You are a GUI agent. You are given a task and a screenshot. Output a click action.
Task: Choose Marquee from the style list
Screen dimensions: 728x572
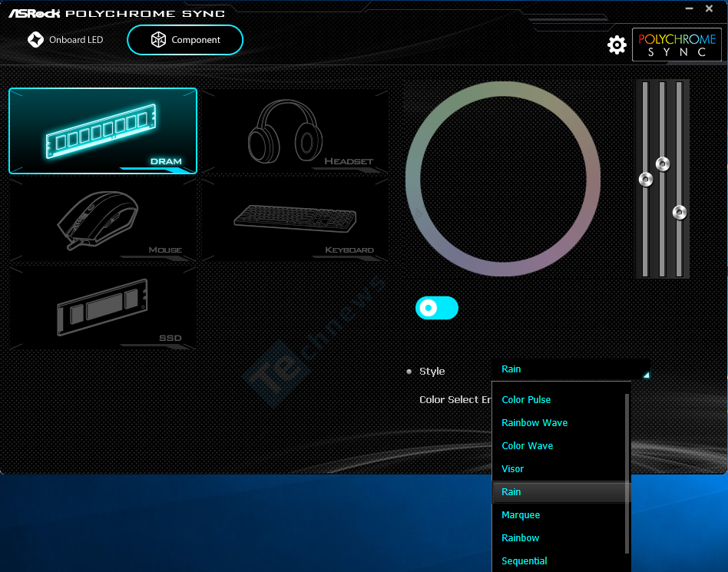point(560,515)
